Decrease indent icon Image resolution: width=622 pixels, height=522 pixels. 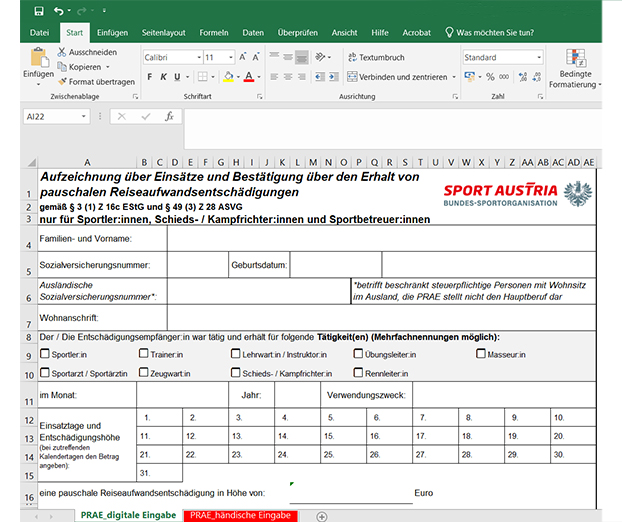click(320, 77)
